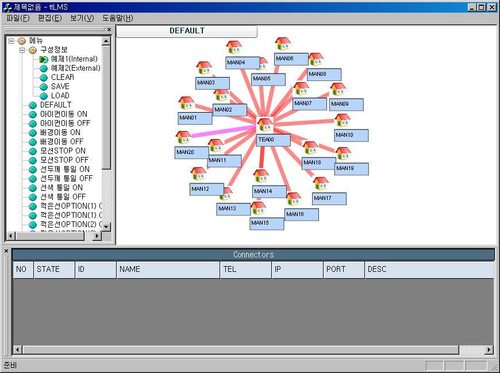
Task: Choose 배경이동 OFF in tree
Action: 62,142
